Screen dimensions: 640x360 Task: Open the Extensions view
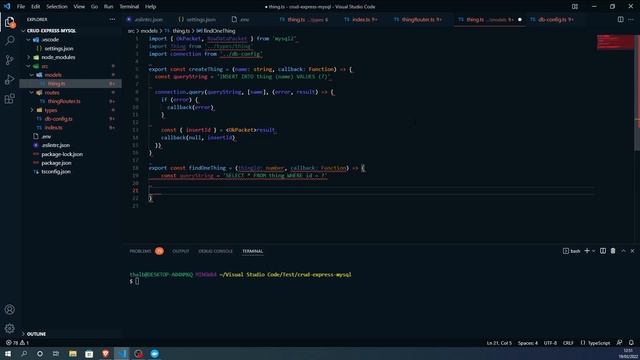pos(10,98)
